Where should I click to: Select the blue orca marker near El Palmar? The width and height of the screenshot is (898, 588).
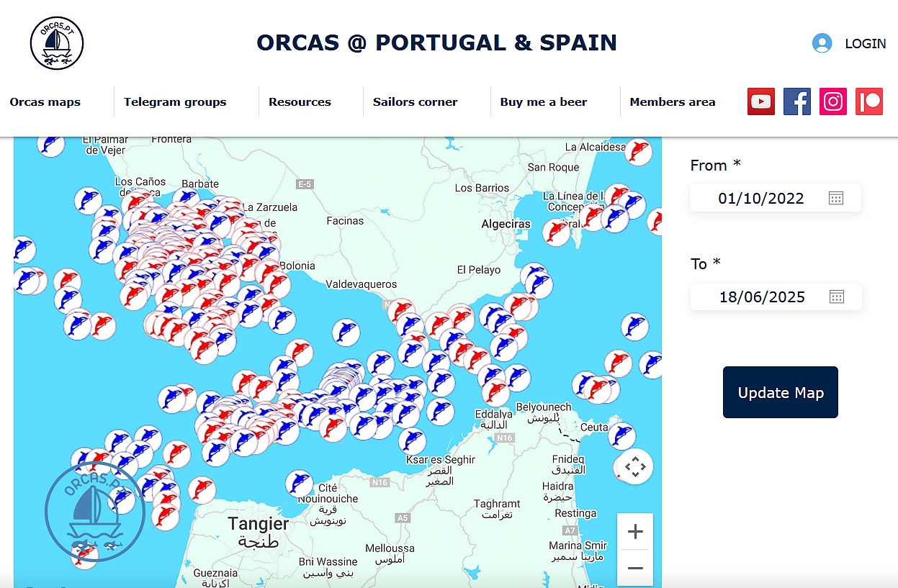(50, 144)
